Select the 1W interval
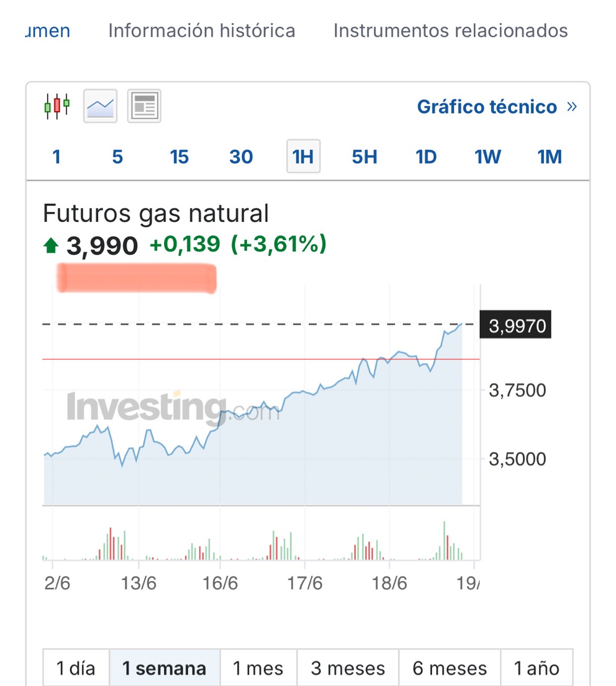 tap(488, 157)
